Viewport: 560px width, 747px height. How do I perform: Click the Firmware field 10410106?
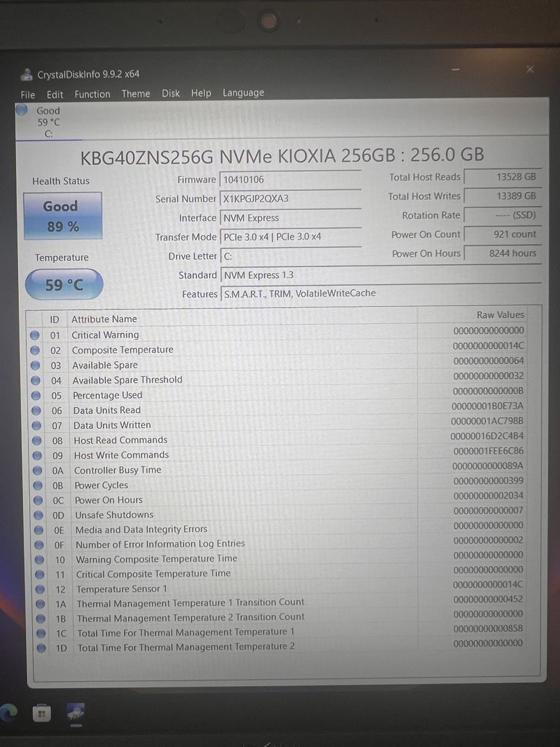pyautogui.click(x=291, y=179)
